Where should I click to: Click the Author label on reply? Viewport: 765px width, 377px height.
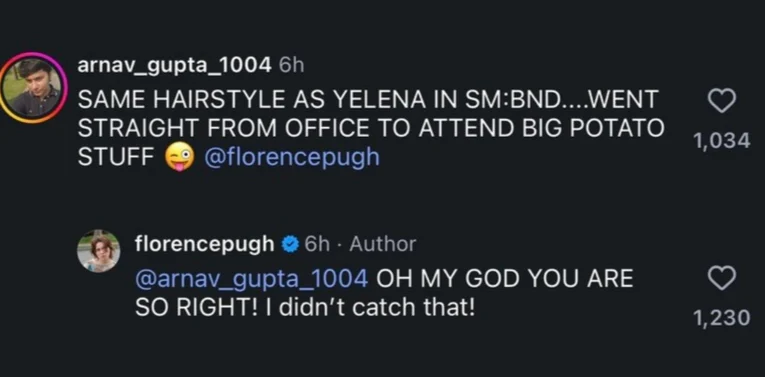click(x=382, y=243)
